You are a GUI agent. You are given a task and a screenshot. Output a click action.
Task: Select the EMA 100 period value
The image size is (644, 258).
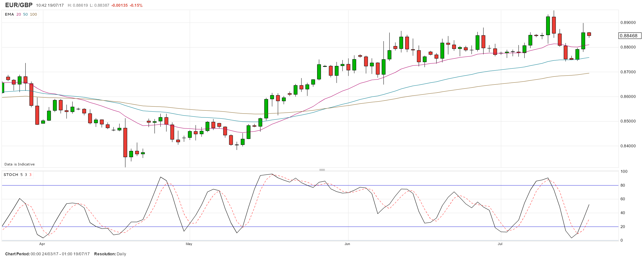[x=34, y=14]
